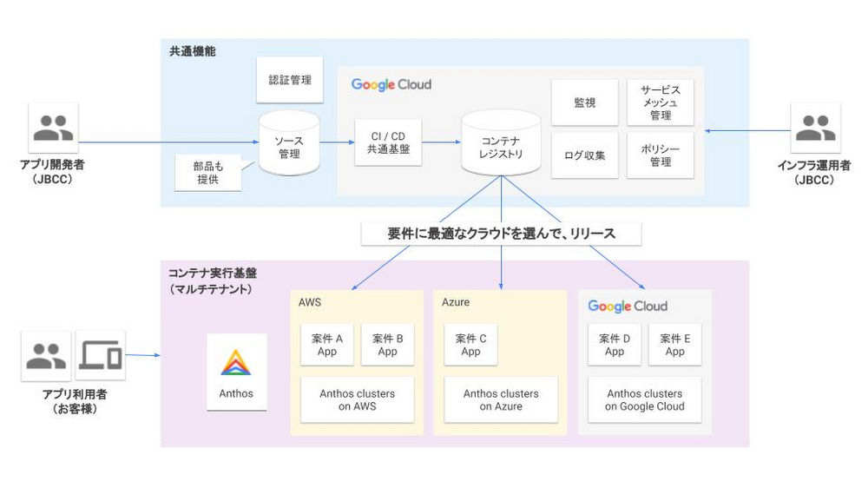Click the インフラ運用者 people icon
Viewport: 868px width, 488px height.
[815, 128]
